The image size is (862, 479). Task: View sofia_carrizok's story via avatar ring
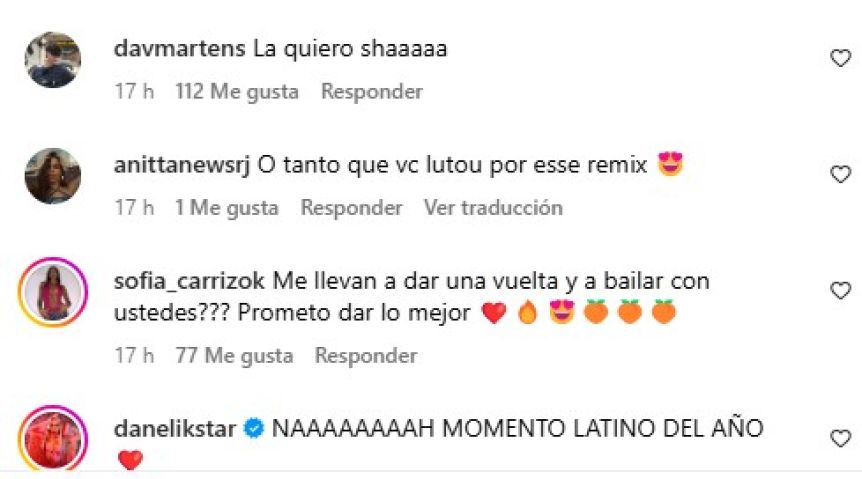[53, 292]
